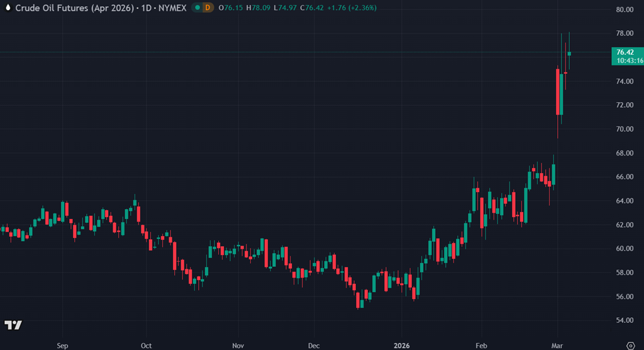The width and height of the screenshot is (644, 350).
Task: Click the 80.00 mark on price scale
Action: click(x=625, y=10)
